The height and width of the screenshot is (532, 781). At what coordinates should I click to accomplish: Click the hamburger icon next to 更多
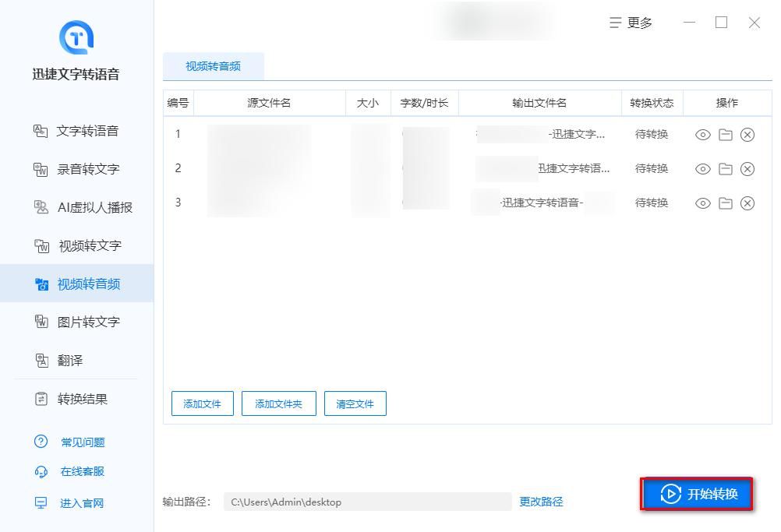(x=616, y=23)
